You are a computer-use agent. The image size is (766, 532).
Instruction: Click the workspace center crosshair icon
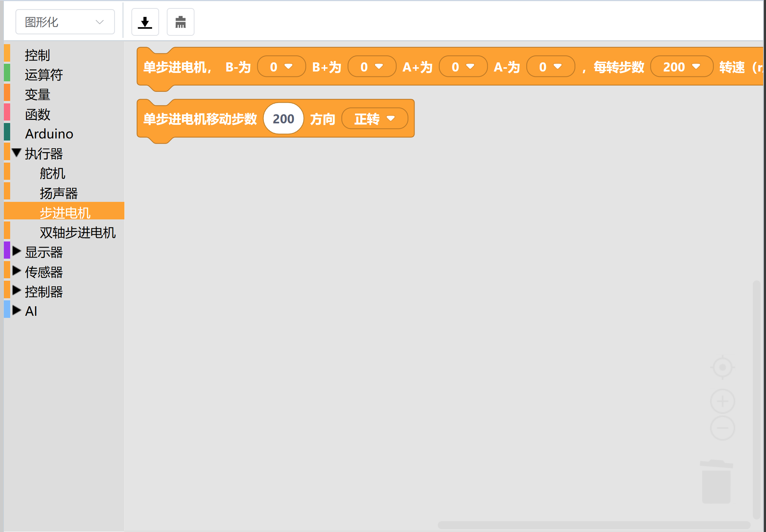click(722, 367)
